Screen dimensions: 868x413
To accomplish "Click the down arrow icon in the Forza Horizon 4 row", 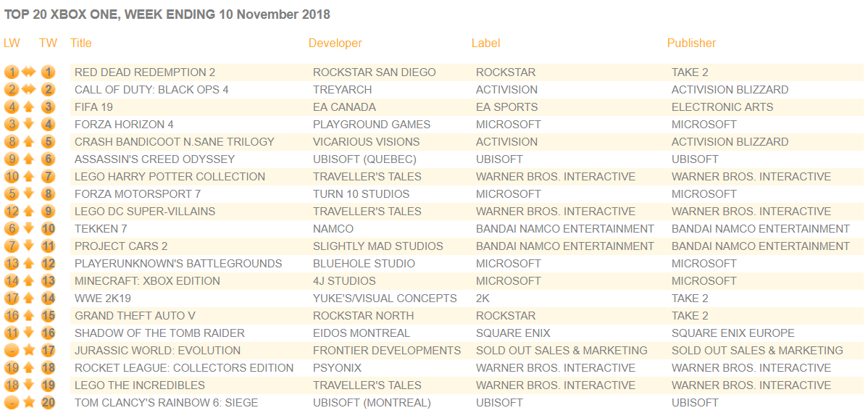I will point(29,124).
